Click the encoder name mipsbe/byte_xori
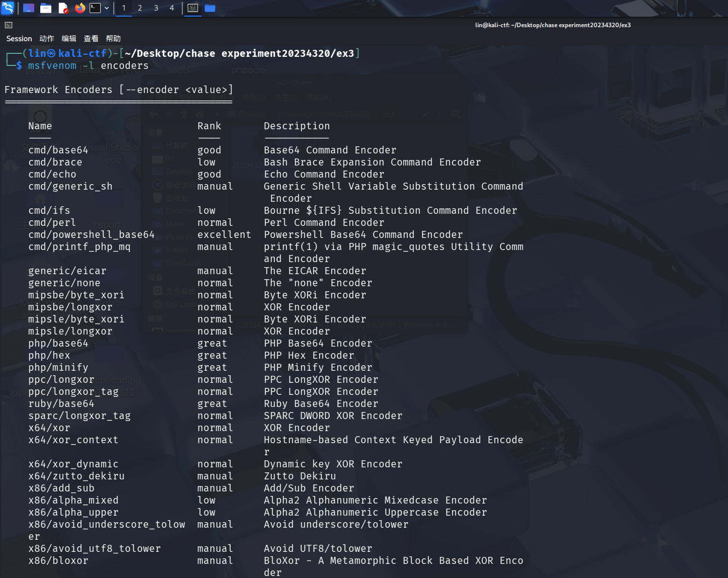Image resolution: width=728 pixels, height=578 pixels. (77, 295)
